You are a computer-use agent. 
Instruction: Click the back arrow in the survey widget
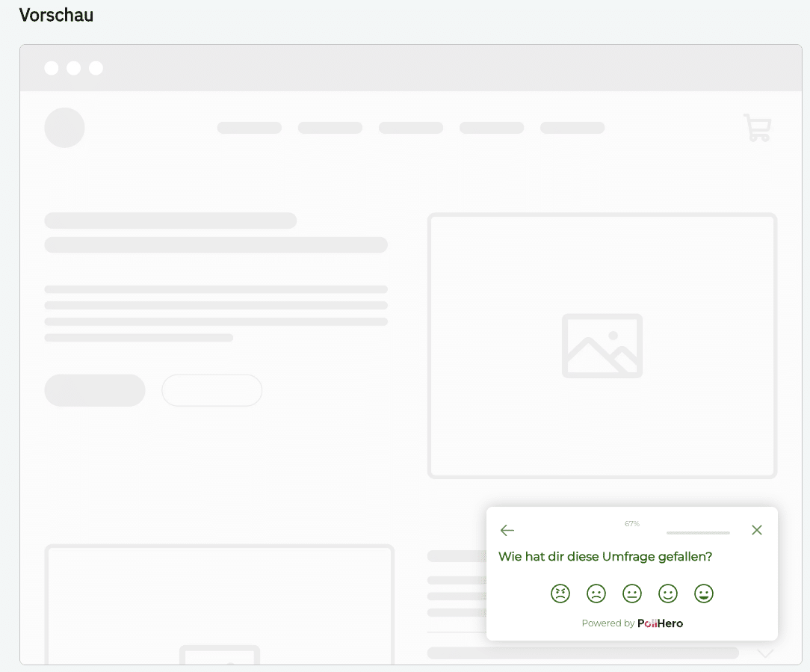[507, 530]
